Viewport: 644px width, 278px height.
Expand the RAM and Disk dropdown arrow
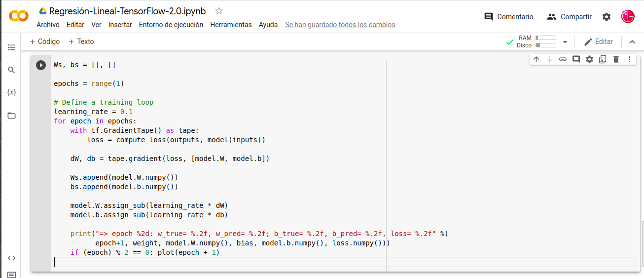tap(565, 42)
